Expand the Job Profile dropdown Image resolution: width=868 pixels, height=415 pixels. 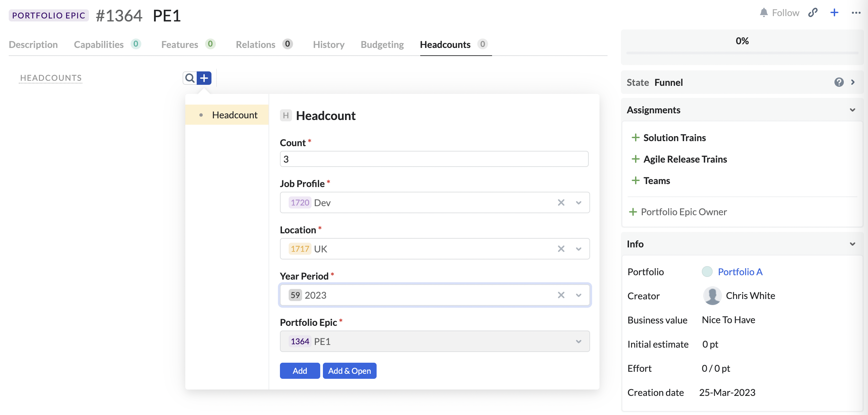point(579,202)
